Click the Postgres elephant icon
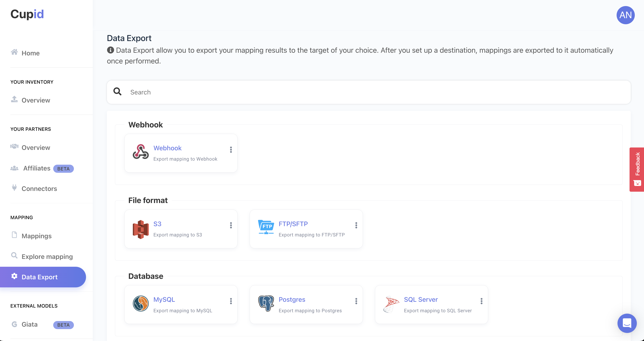This screenshot has width=644, height=341. 266,303
